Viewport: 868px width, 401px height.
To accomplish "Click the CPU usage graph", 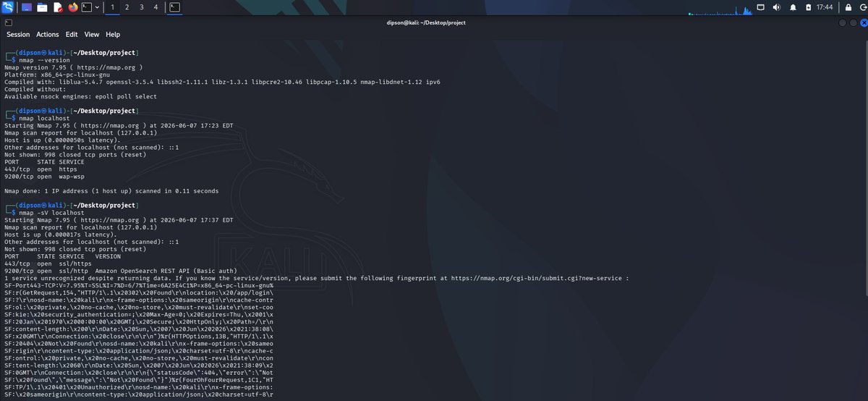I will tap(720, 9).
